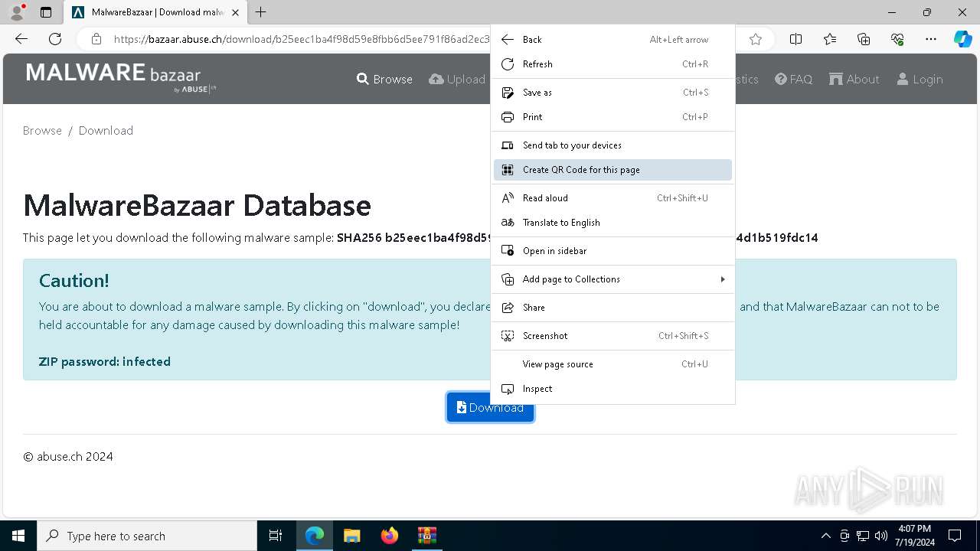
Task: Open the FAQ nav link
Action: tap(793, 80)
